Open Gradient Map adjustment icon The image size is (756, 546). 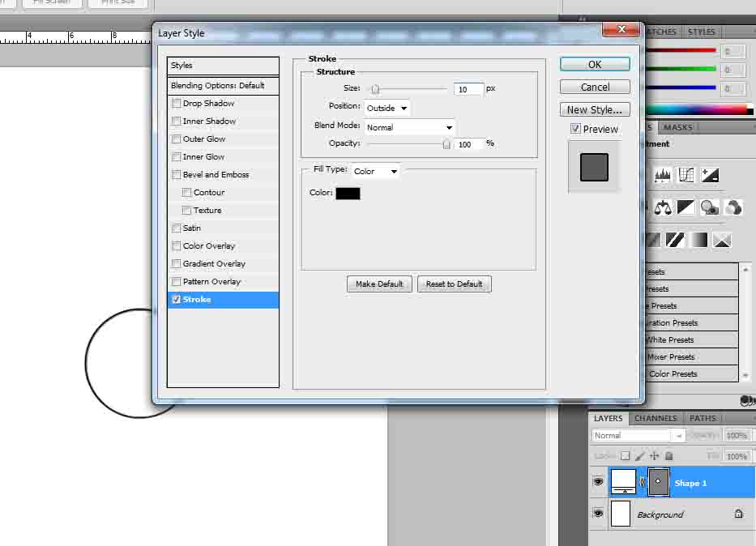coord(698,240)
